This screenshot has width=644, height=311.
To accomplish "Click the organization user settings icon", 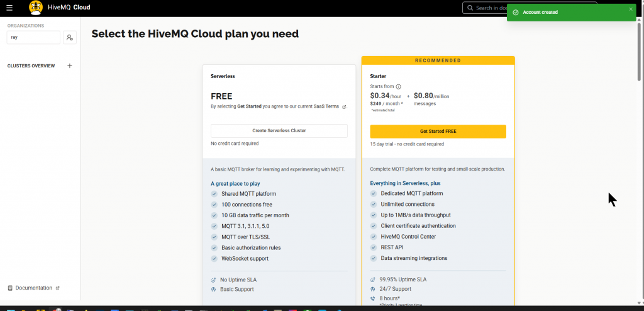I will click(x=70, y=38).
